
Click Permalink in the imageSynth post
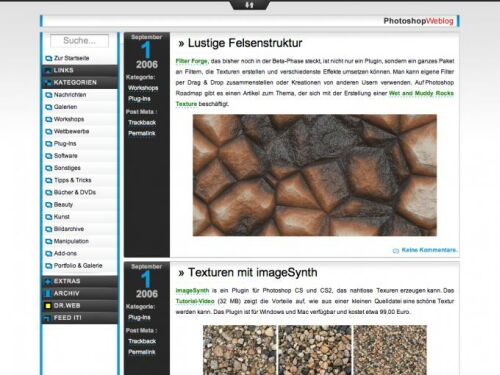coord(142,352)
